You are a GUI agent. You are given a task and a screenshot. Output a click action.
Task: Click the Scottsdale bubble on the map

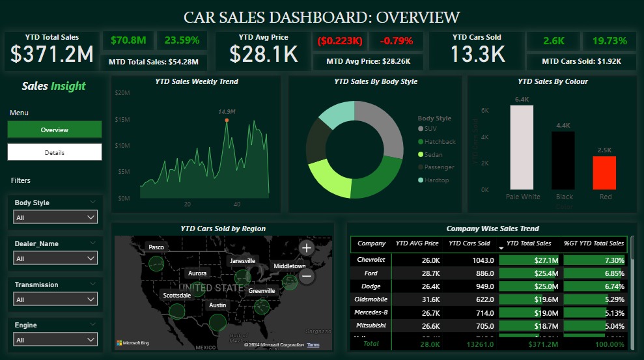coord(177,311)
